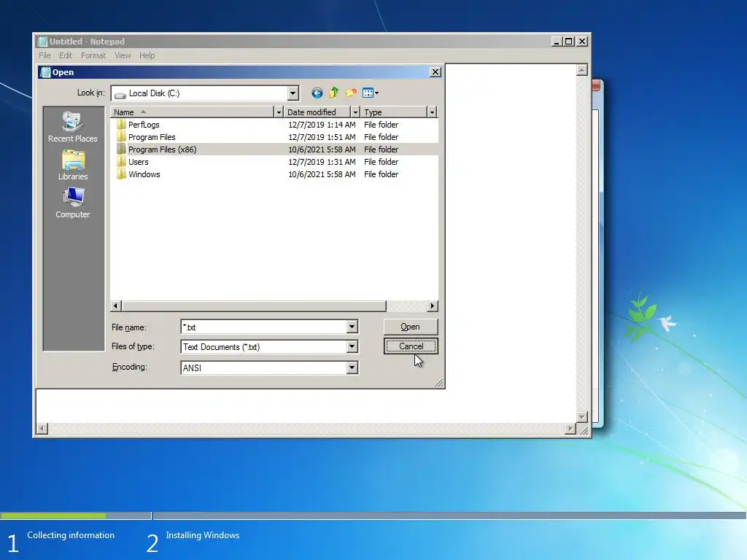Open Recent Places in sidebar
The image size is (747, 560).
pos(72,127)
